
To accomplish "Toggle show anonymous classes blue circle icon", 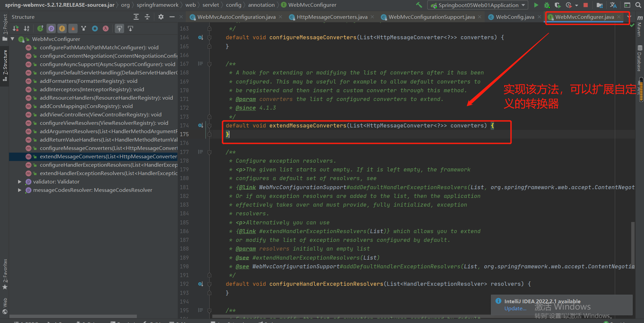I will pos(95,29).
